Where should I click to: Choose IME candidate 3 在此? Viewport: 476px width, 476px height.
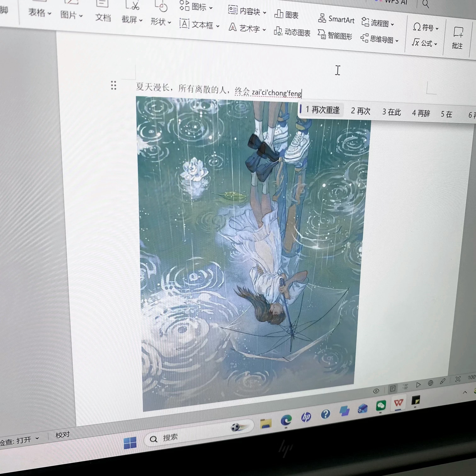392,112
